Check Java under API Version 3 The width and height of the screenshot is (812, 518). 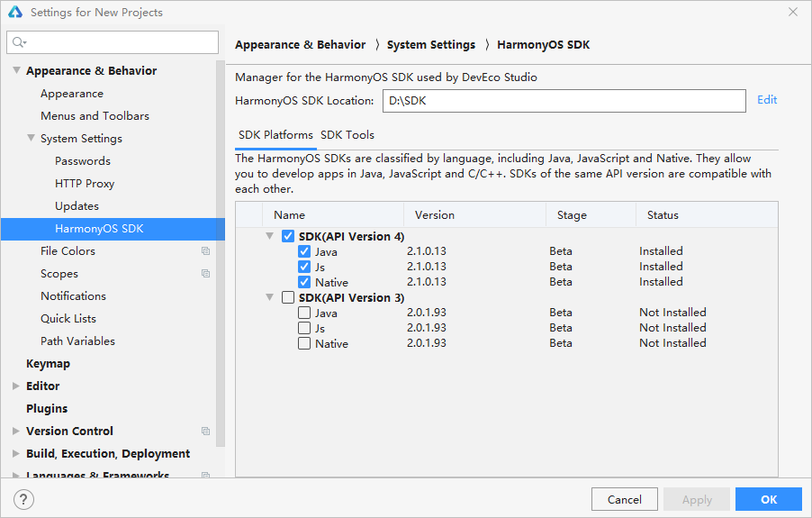[304, 313]
